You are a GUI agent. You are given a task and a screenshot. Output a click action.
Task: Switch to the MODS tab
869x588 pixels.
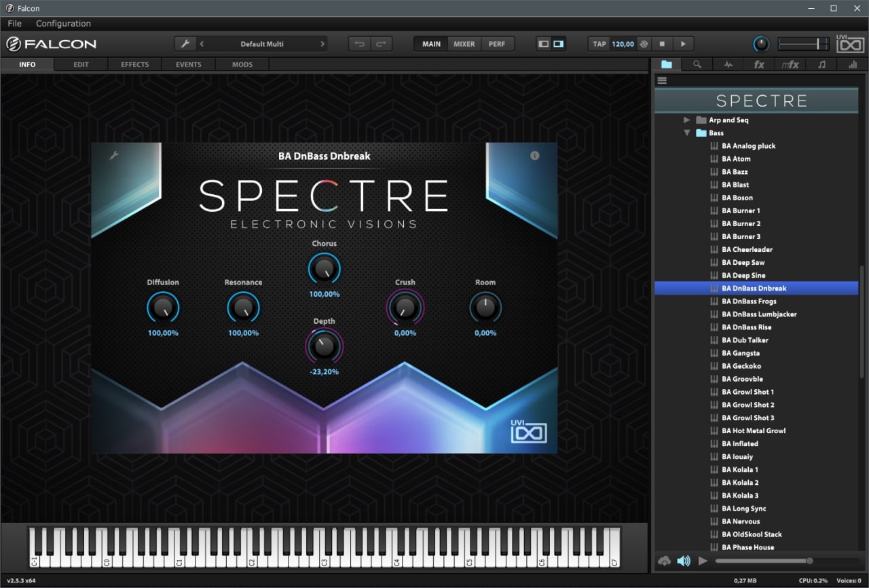[x=242, y=65]
